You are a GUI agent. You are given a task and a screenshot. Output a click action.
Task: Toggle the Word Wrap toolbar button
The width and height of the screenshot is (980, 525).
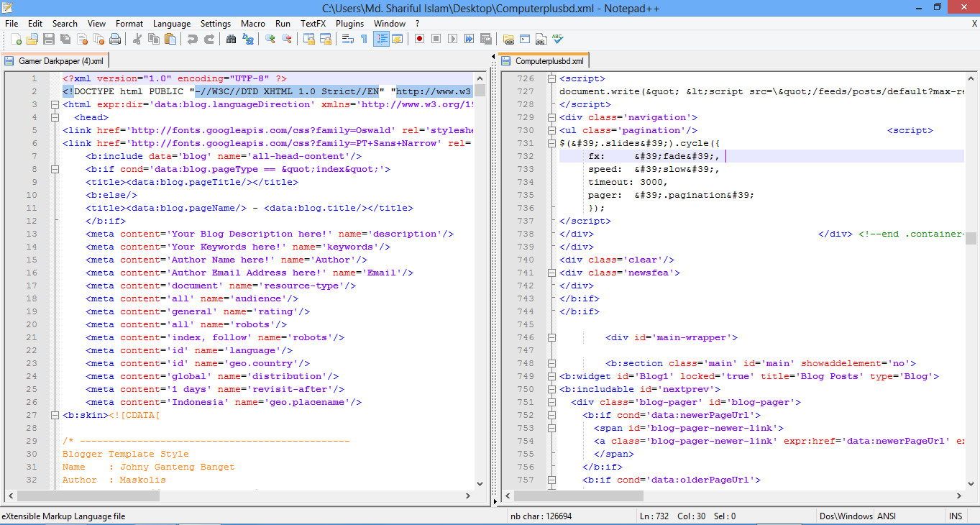pyautogui.click(x=348, y=39)
